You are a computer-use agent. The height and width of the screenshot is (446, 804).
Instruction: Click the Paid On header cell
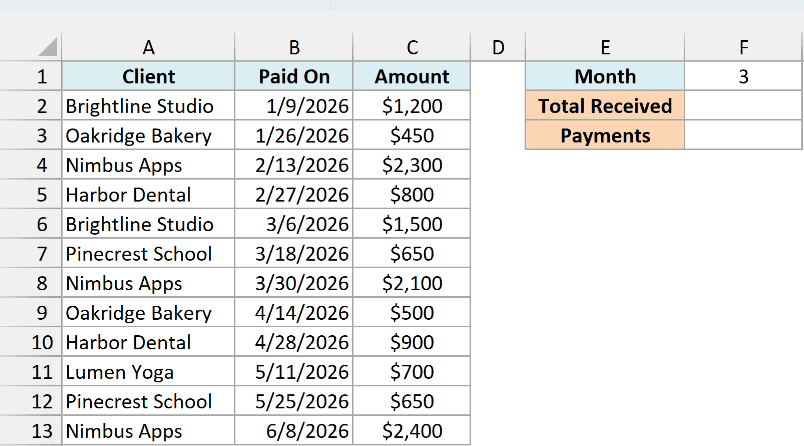[x=294, y=76]
